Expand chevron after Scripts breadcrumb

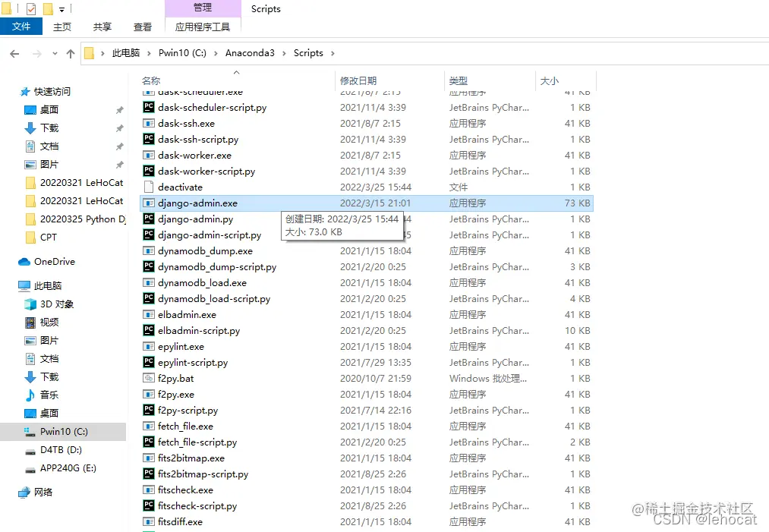pyautogui.click(x=332, y=53)
